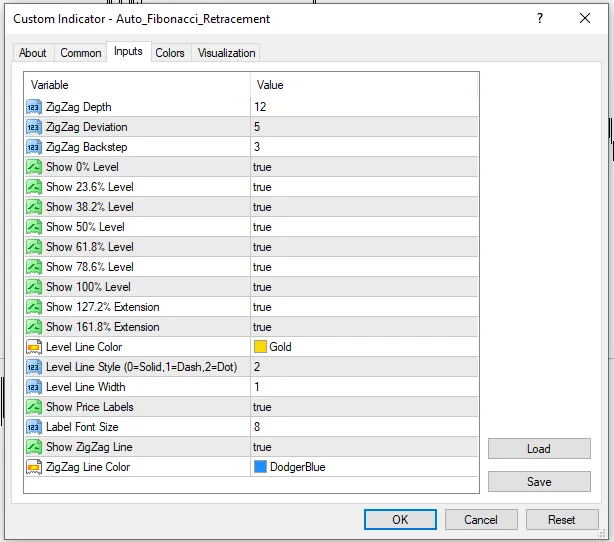
Task: Click the boolean icon next to Show 61.8% Level
Action: point(34,247)
